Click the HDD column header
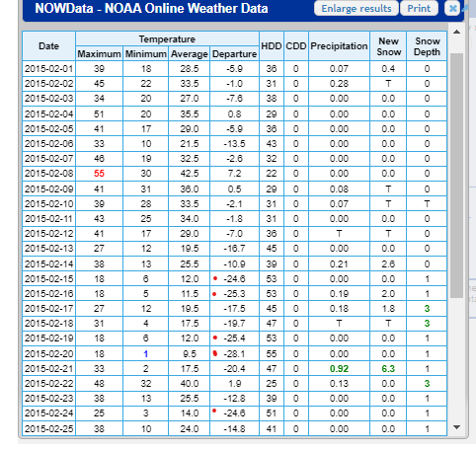This screenshot has width=476, height=450. (x=272, y=46)
